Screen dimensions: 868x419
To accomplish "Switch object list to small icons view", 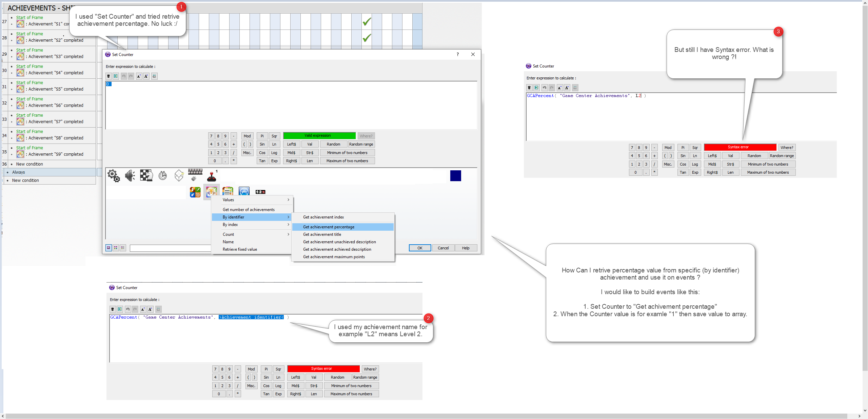I will tap(116, 248).
